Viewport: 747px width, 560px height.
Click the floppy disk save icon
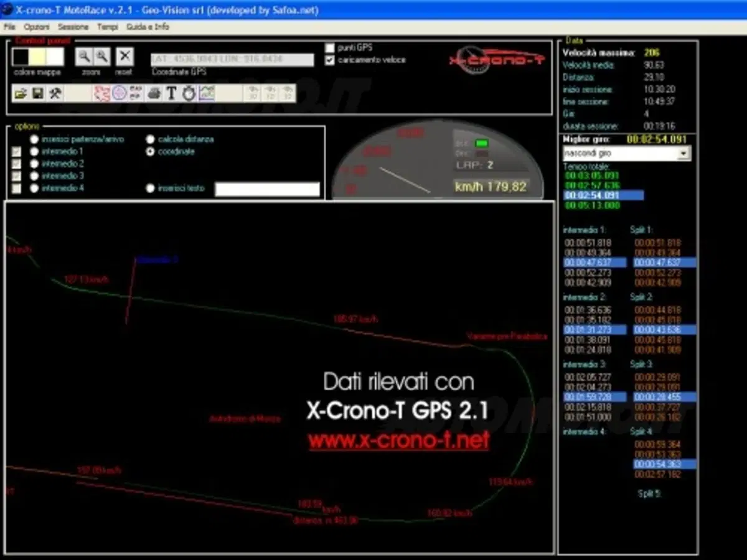click(x=38, y=93)
